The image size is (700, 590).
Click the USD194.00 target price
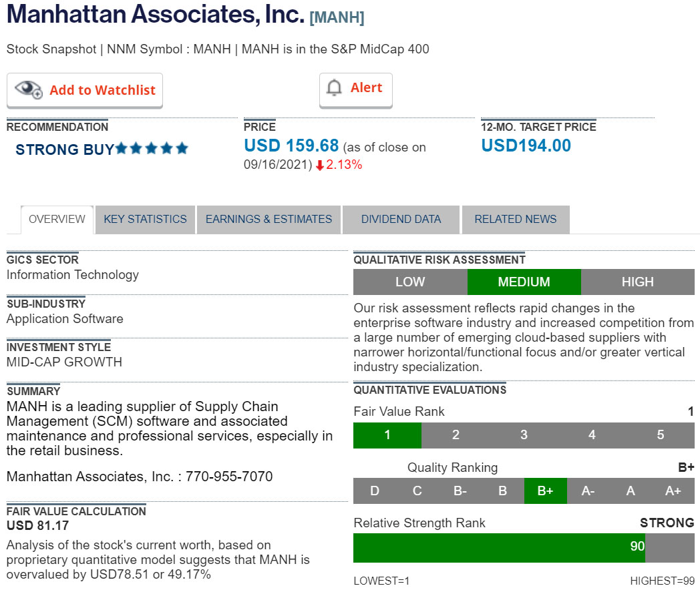point(526,146)
